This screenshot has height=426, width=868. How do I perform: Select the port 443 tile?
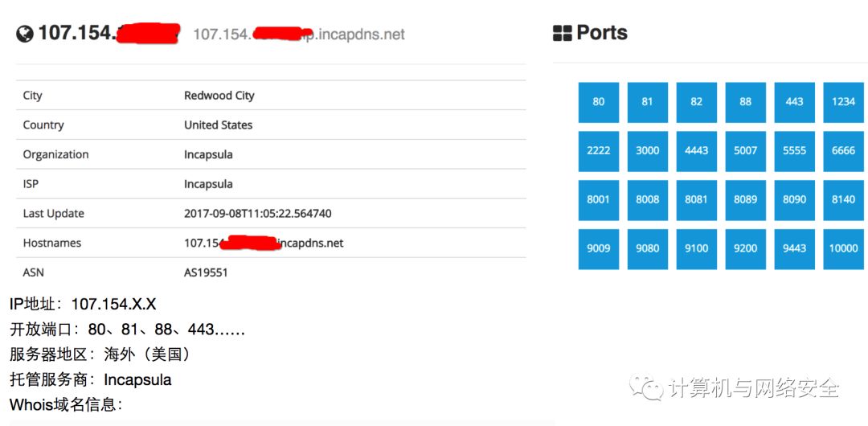[x=794, y=102]
